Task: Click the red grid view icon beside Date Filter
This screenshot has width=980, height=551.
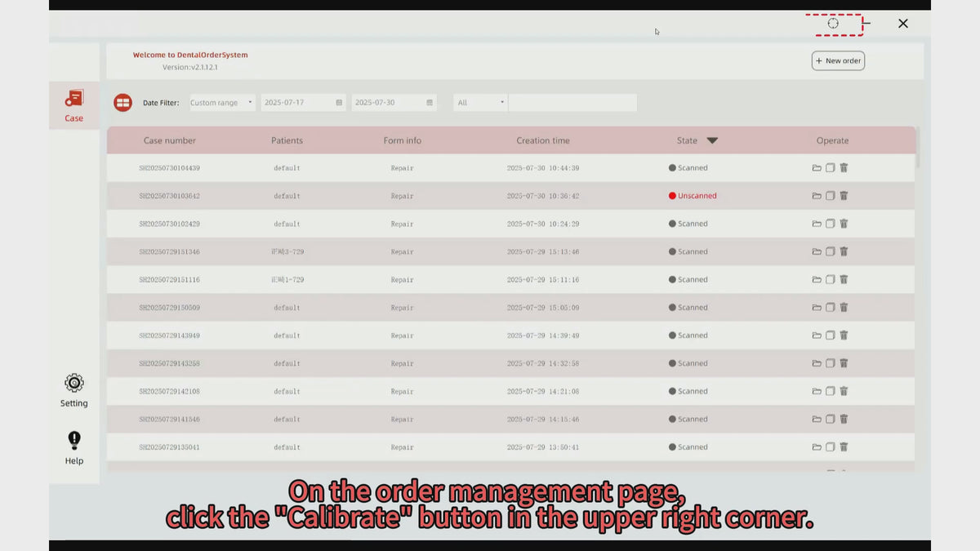Action: 122,103
